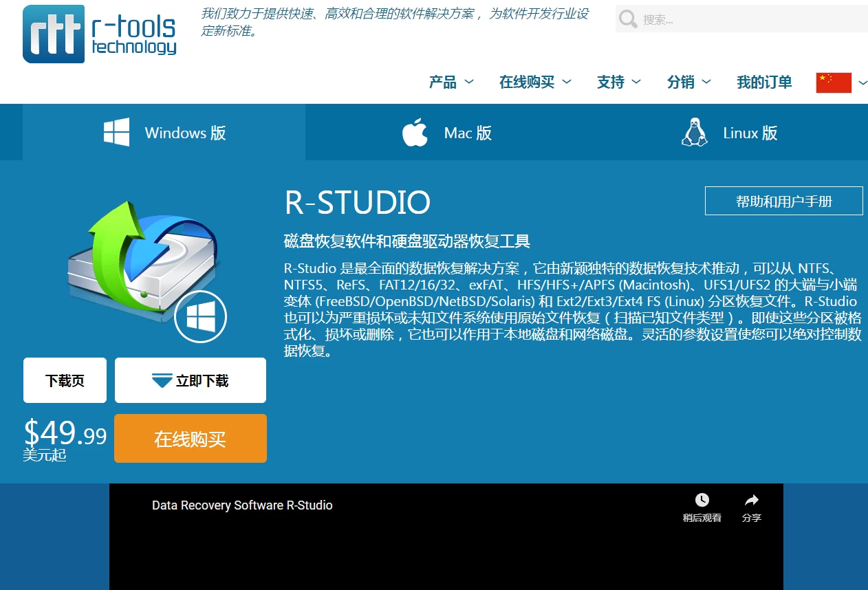Click the orange 在线购买 button

[x=191, y=439]
